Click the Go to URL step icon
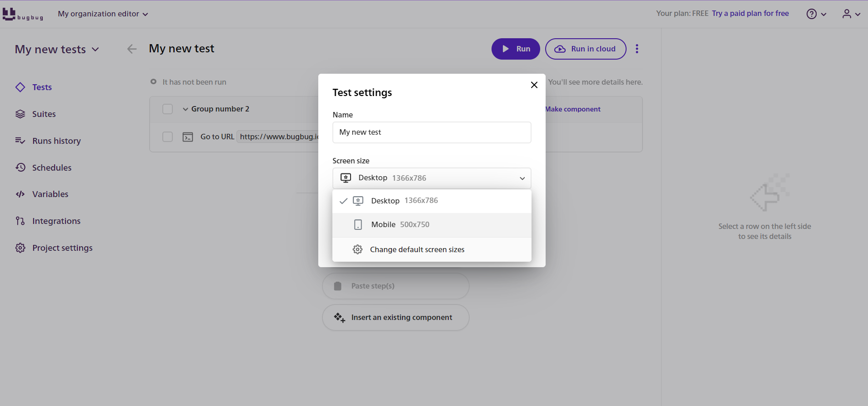Viewport: 868px width, 406px height. tap(188, 137)
